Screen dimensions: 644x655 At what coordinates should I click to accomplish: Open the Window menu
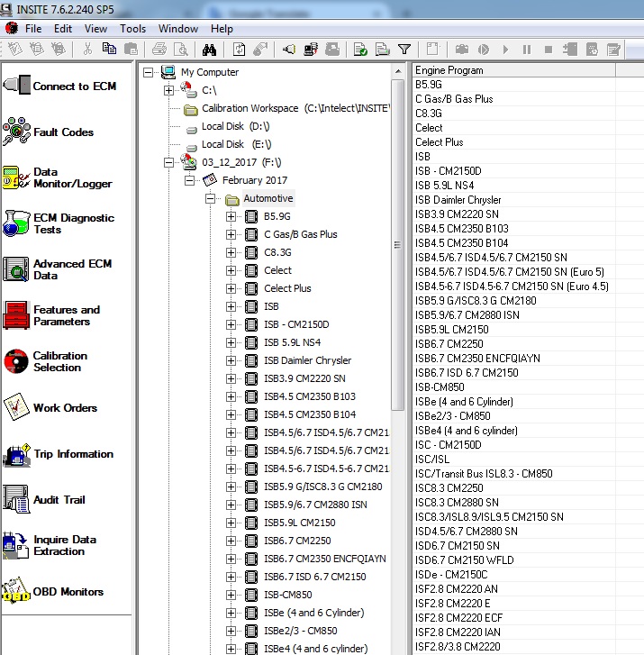click(178, 29)
